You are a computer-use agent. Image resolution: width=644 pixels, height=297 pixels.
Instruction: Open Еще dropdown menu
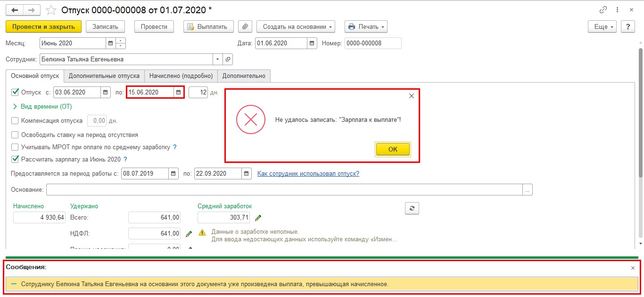pyautogui.click(x=603, y=27)
